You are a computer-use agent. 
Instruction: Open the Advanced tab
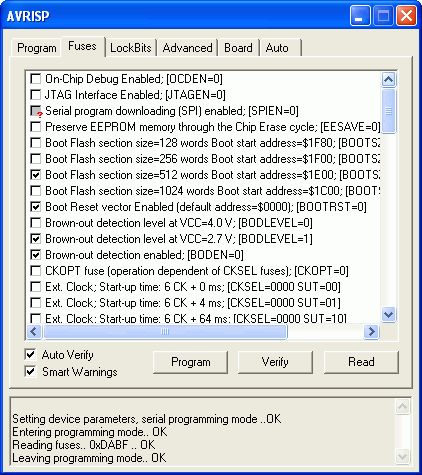point(187,48)
